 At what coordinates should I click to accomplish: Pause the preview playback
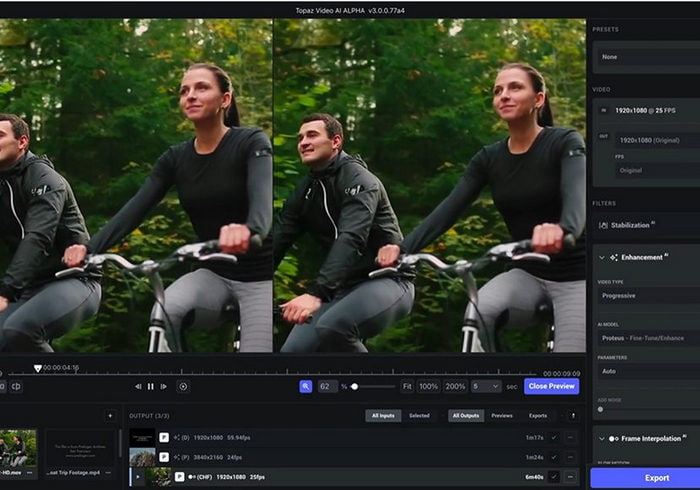point(150,386)
